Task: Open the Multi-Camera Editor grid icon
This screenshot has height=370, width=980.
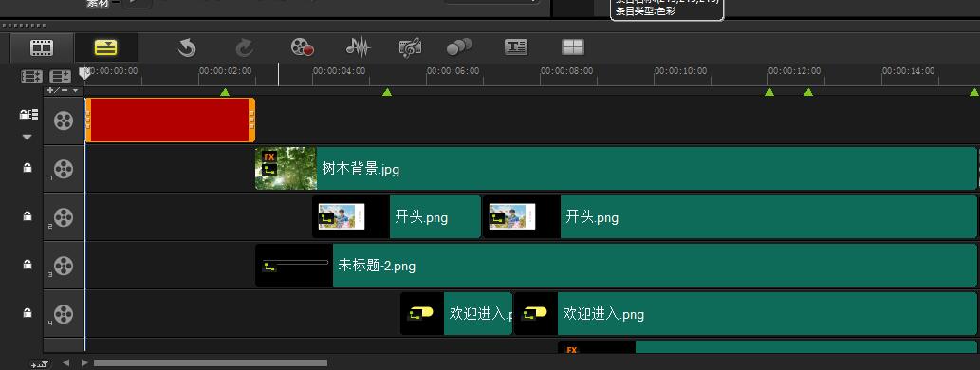Action: tap(572, 47)
